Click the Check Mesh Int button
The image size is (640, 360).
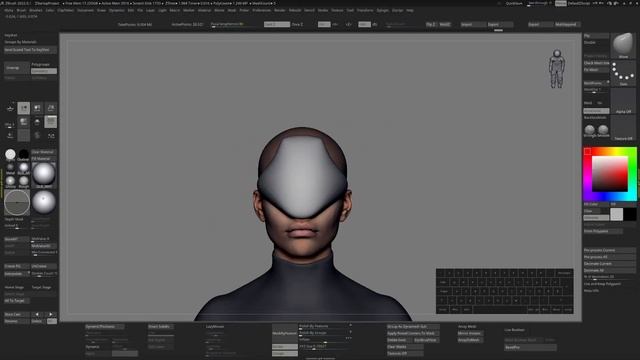596,63
